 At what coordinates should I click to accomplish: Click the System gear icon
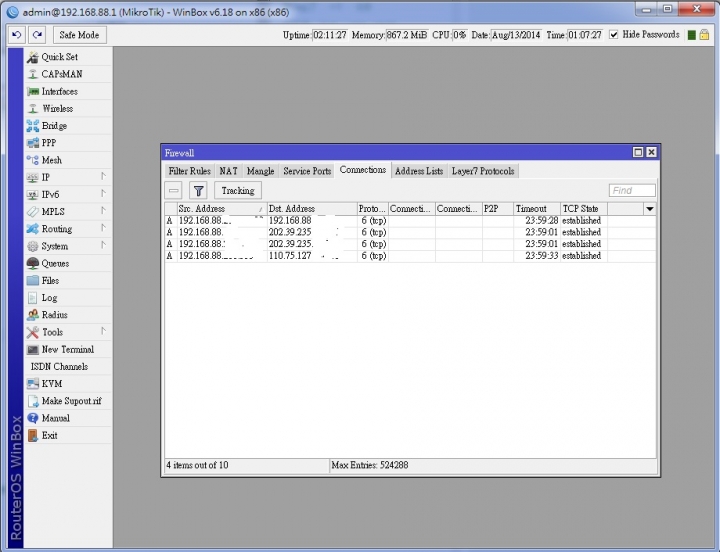coord(33,246)
